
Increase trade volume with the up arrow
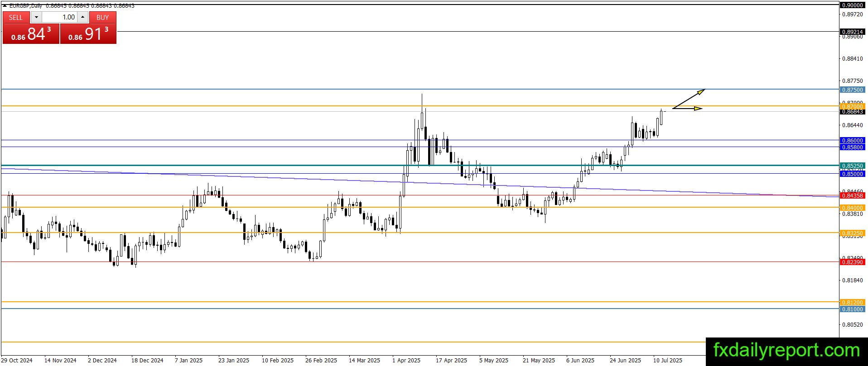(82, 17)
